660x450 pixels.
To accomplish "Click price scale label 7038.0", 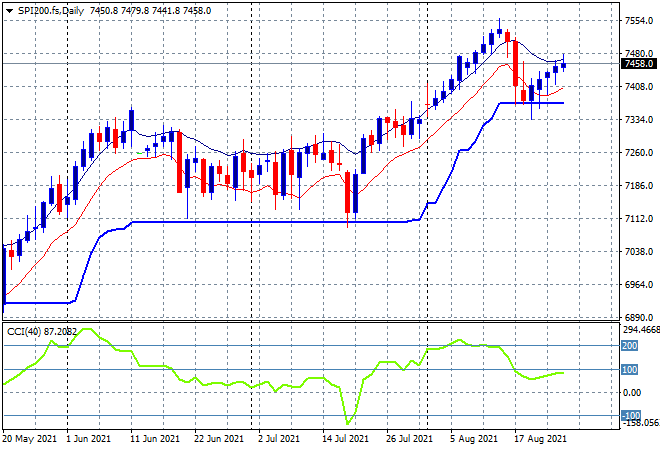I will tap(639, 252).
